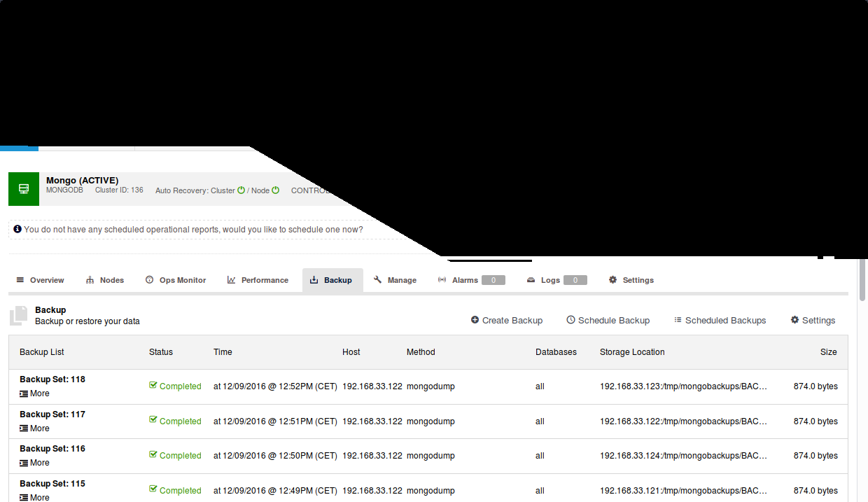Click Completed check icon for Backup Set 115

(x=153, y=489)
